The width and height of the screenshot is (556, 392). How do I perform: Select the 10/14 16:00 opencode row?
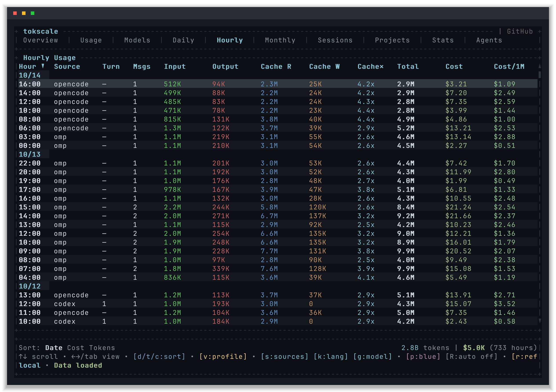(x=278, y=84)
